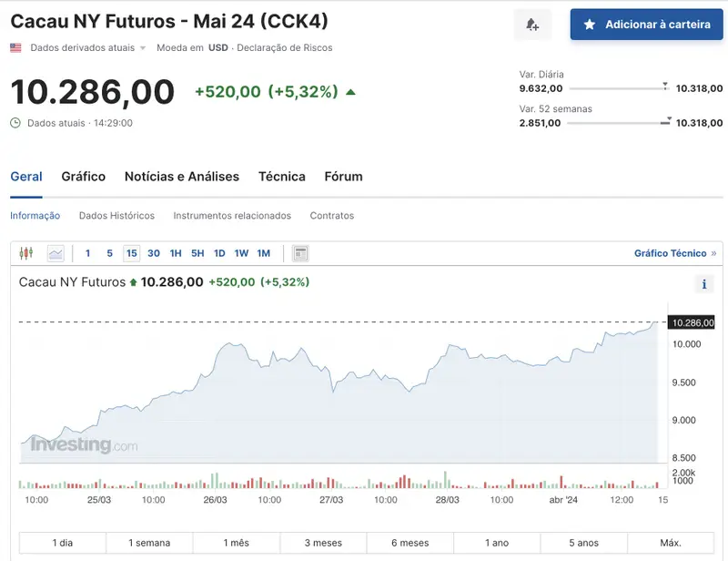Open the chart info icon
728x561 pixels.
pos(704,284)
